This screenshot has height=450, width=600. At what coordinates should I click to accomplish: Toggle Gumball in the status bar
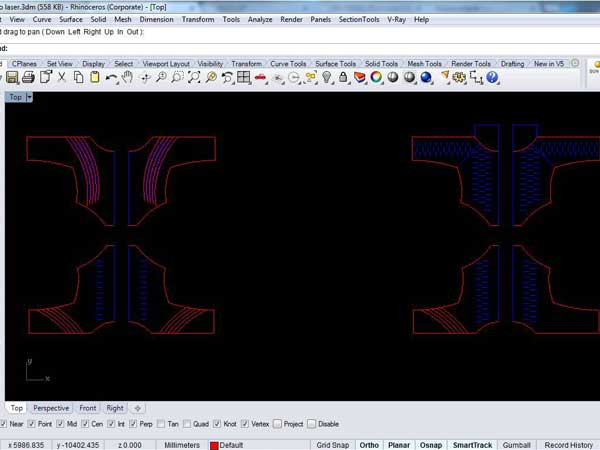coord(516,445)
